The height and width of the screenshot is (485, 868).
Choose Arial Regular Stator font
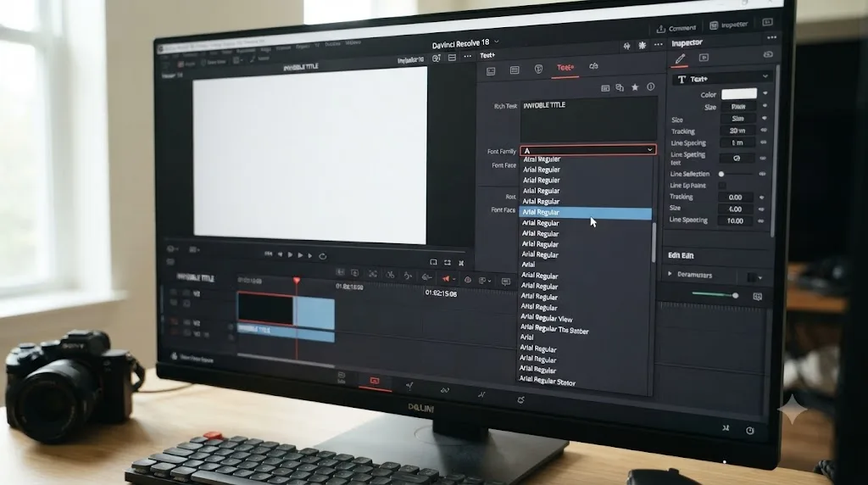click(548, 381)
